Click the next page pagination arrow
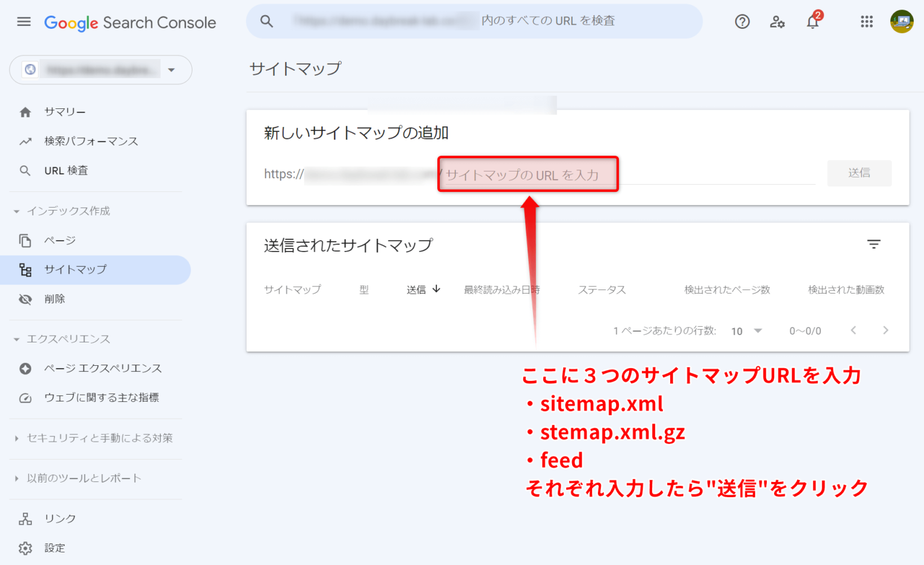Screen dimensions: 924x565 [885, 330]
